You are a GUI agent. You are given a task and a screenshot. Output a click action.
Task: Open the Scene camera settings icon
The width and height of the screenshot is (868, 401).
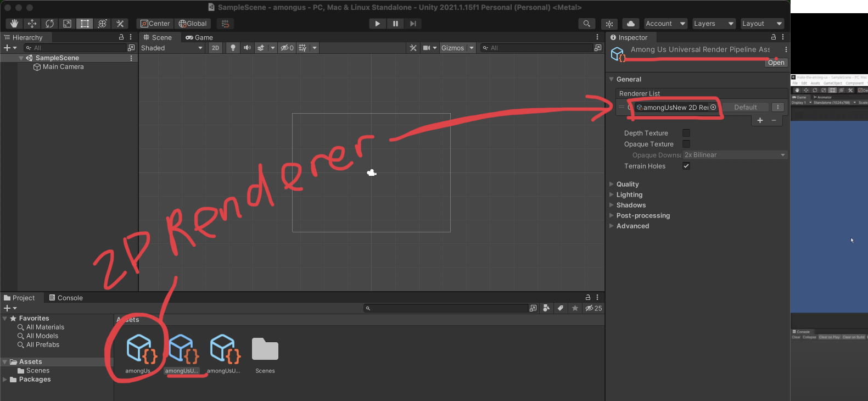[427, 48]
